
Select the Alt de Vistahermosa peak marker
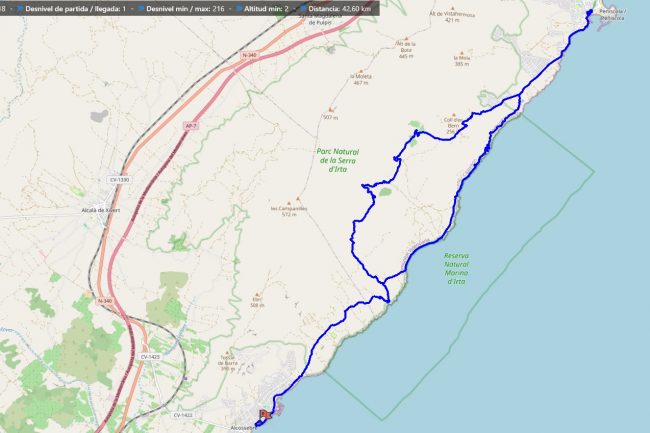tap(450, 8)
